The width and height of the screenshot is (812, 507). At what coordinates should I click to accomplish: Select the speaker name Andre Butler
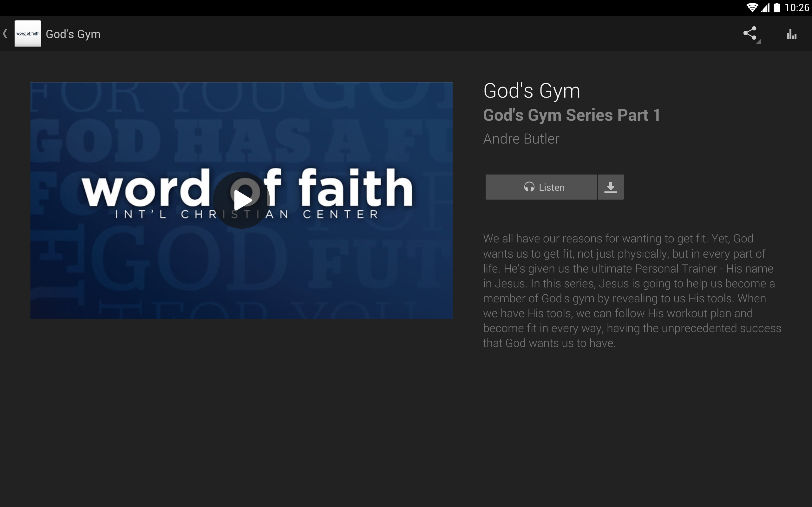pyautogui.click(x=521, y=138)
